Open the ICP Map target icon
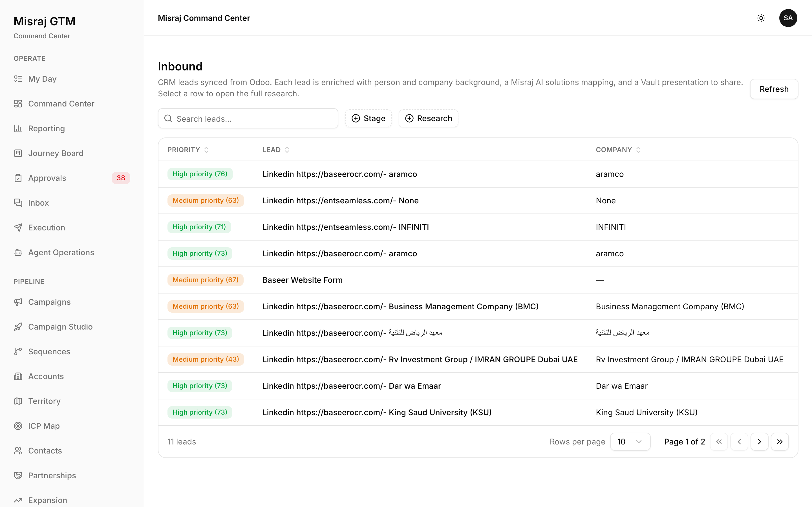This screenshot has width=812, height=507. tap(18, 426)
